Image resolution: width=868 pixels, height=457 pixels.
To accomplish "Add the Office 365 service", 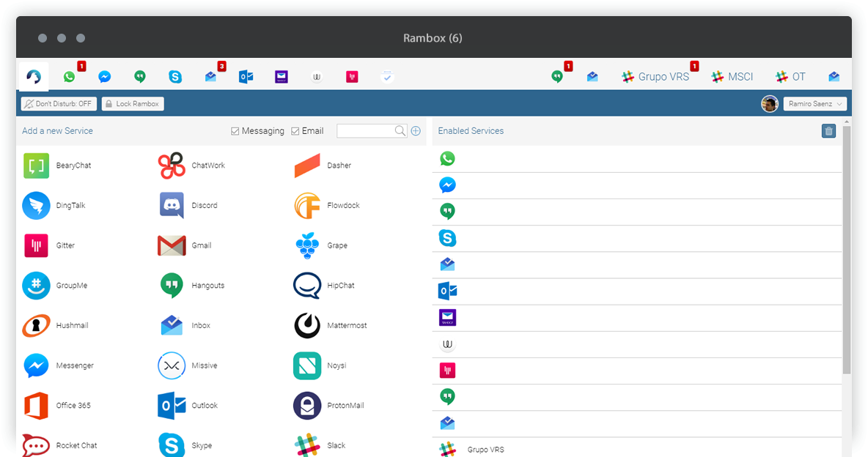I will point(57,406).
